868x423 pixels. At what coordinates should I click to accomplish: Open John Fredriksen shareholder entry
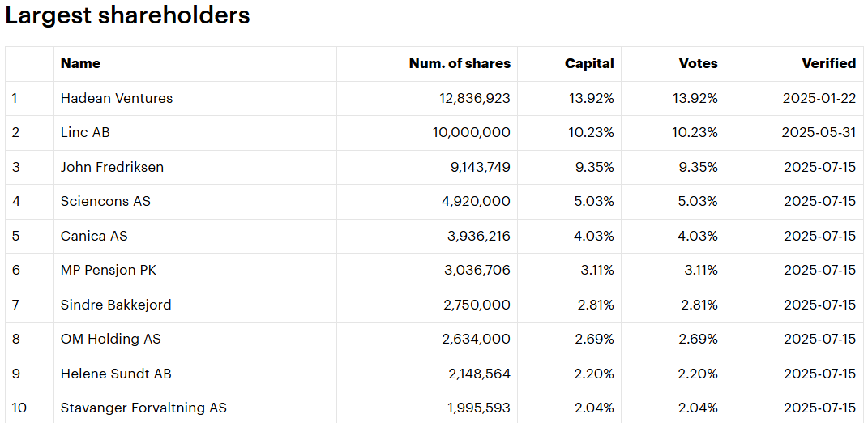(113, 167)
